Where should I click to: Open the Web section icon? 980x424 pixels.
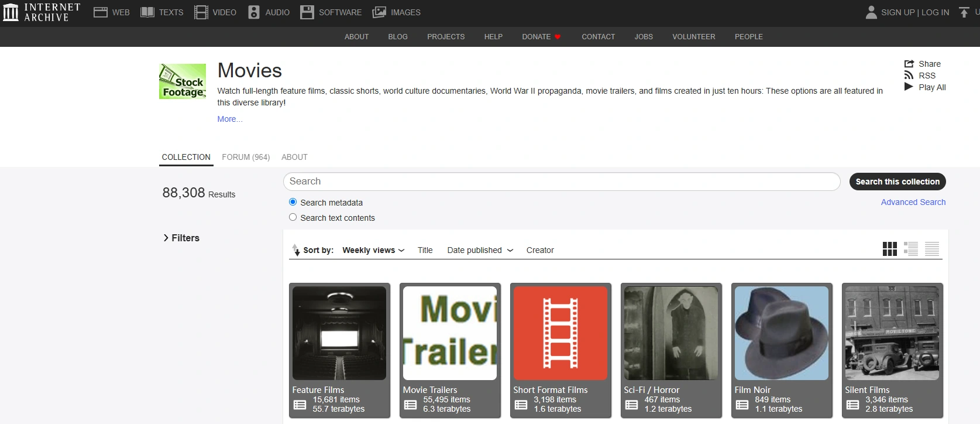(101, 12)
